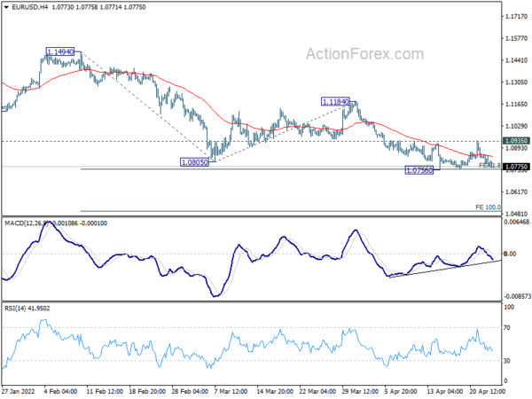Screen dimensions: 532x399
Task: Select the 1.15770 price axis value
Action: tap(516, 38)
